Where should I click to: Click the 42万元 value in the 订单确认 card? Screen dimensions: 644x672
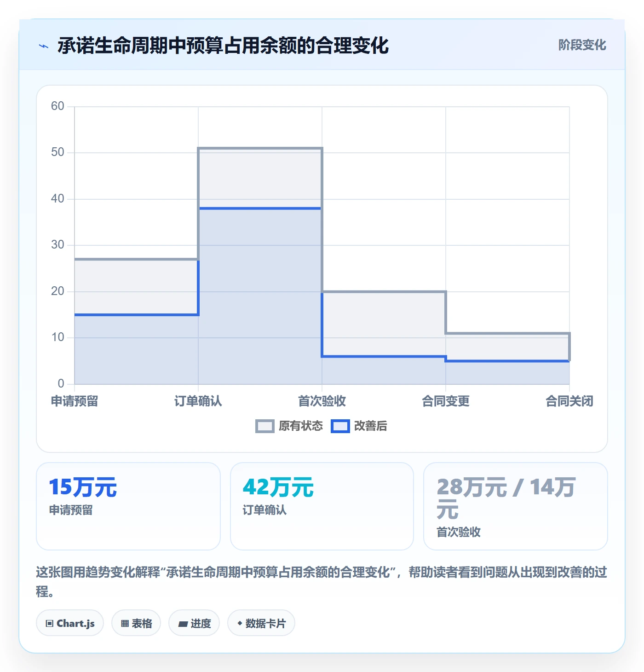click(x=278, y=487)
